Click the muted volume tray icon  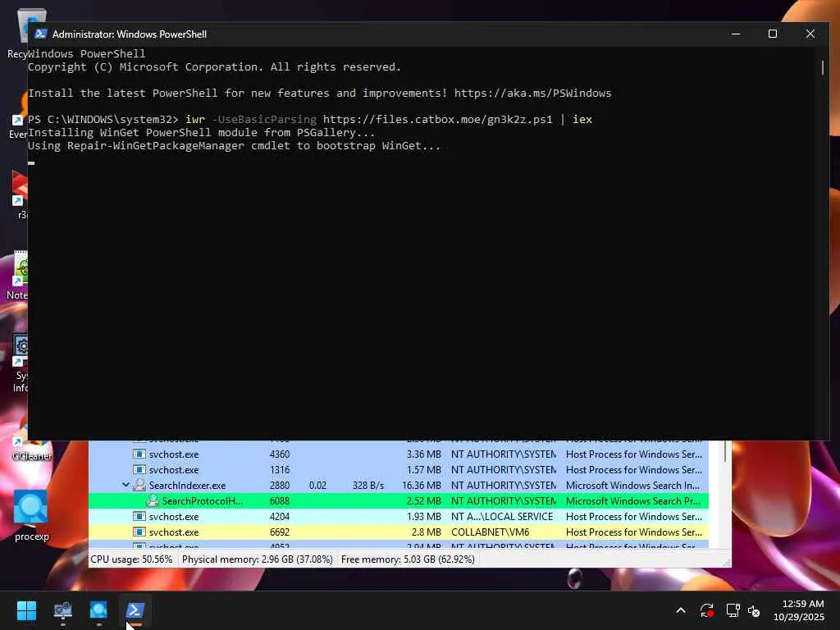point(754,610)
